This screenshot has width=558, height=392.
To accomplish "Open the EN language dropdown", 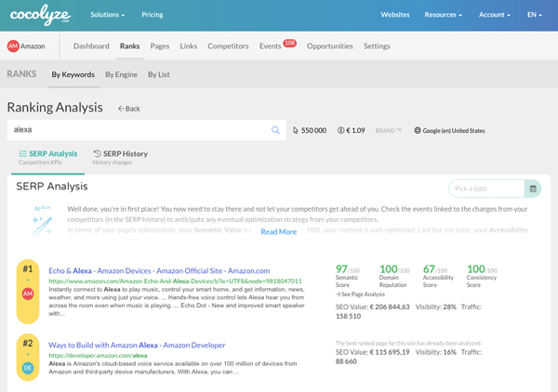I will tap(535, 15).
